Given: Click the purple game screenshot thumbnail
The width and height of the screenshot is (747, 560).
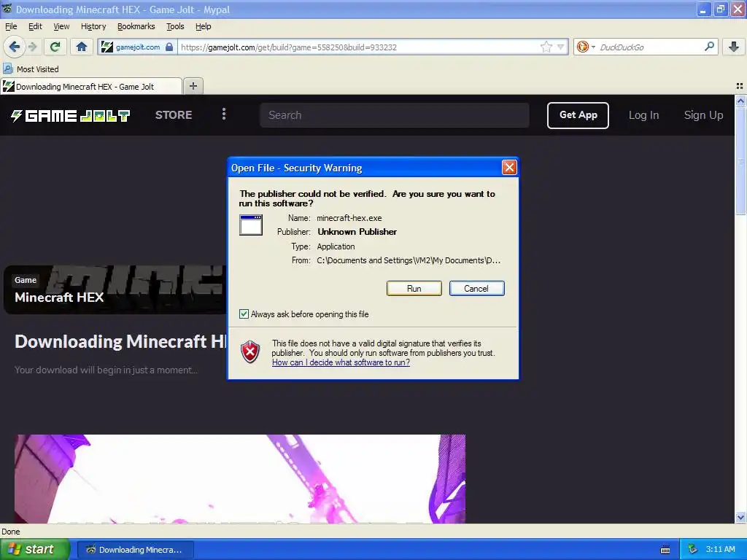Looking at the screenshot, I should pos(239,478).
